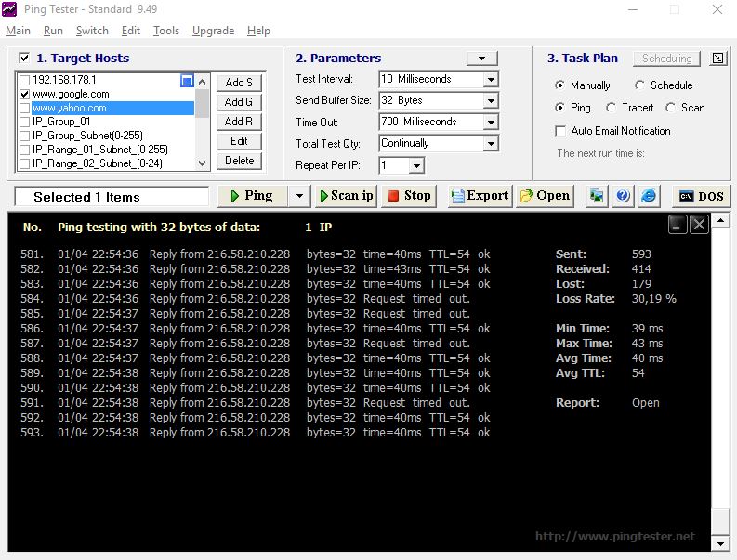Click the Scheduling button
737x560 pixels.
pyautogui.click(x=666, y=59)
